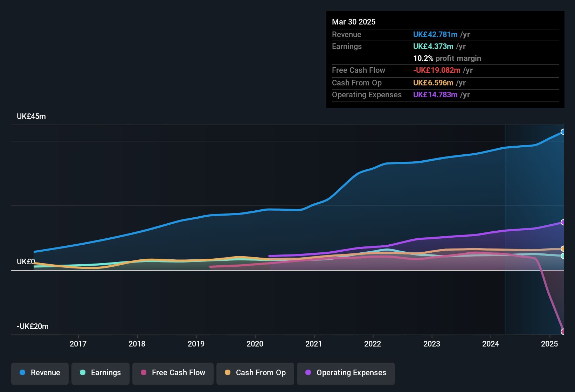Image resolution: width=575 pixels, height=392 pixels.
Task: Click the -UK£20m y-axis label
Action: (x=33, y=327)
